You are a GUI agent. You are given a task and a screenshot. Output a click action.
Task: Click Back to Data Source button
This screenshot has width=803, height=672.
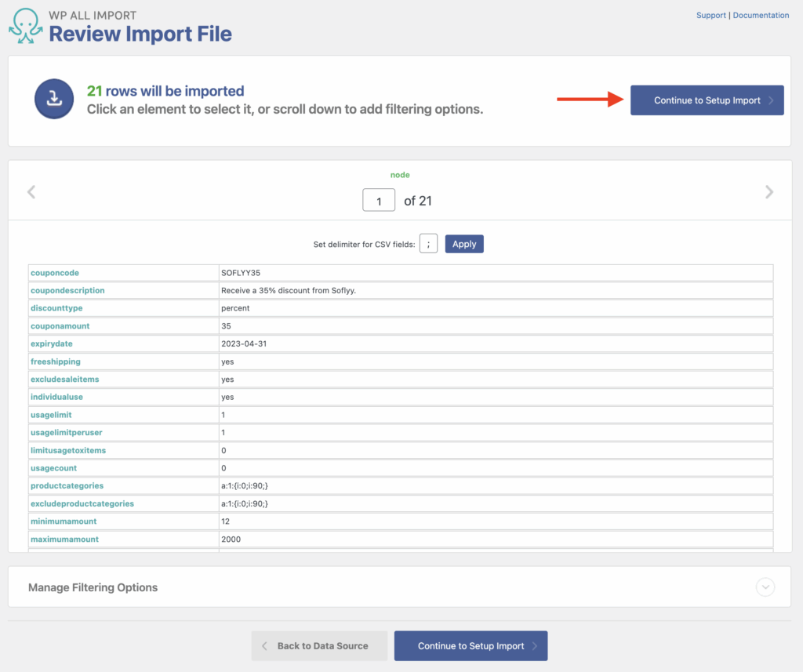tap(319, 646)
